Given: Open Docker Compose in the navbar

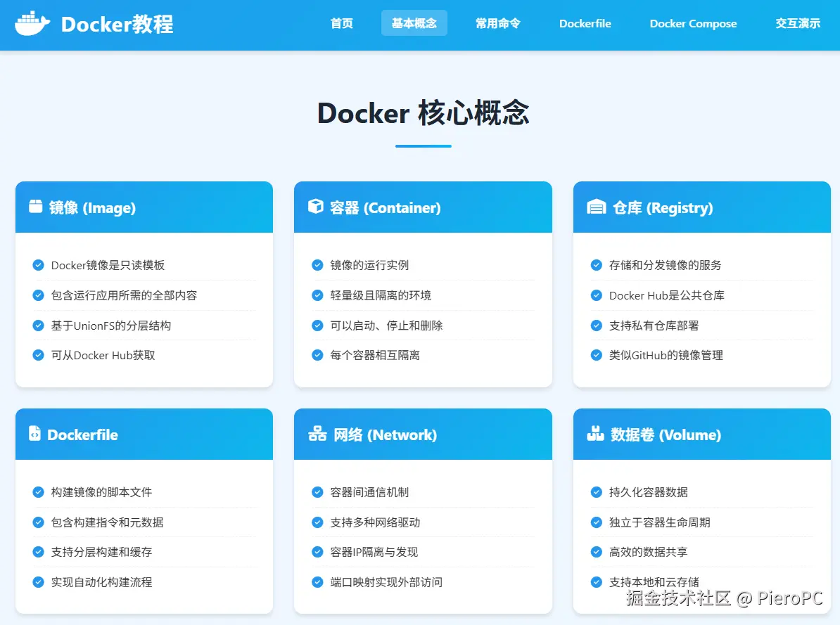Looking at the screenshot, I should coord(693,24).
